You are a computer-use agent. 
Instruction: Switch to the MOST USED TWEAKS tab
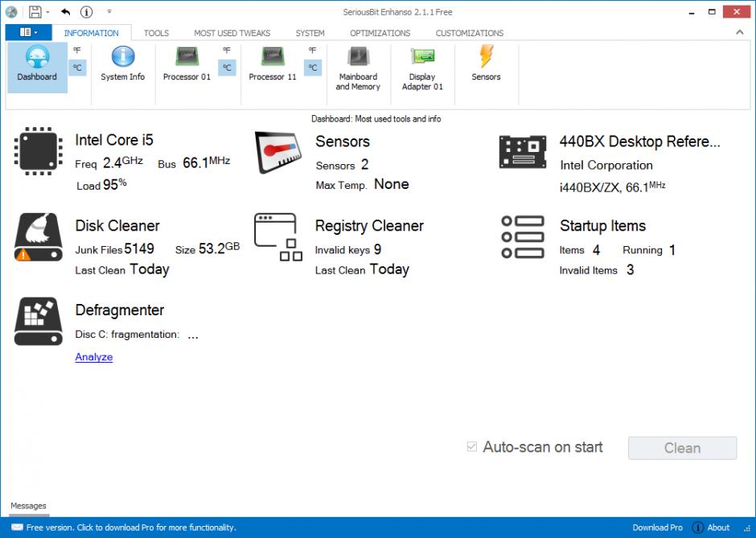[232, 33]
